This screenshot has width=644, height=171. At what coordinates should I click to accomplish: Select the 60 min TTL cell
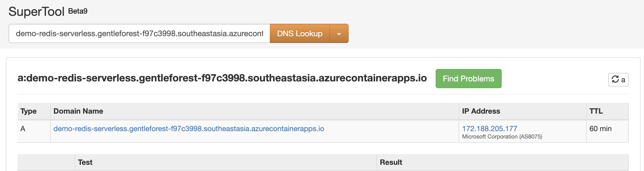coord(607,131)
